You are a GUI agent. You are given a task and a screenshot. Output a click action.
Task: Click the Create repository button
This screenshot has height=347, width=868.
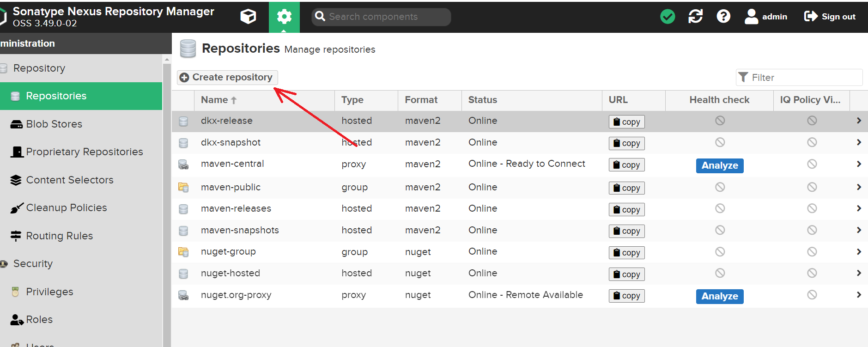pos(227,77)
